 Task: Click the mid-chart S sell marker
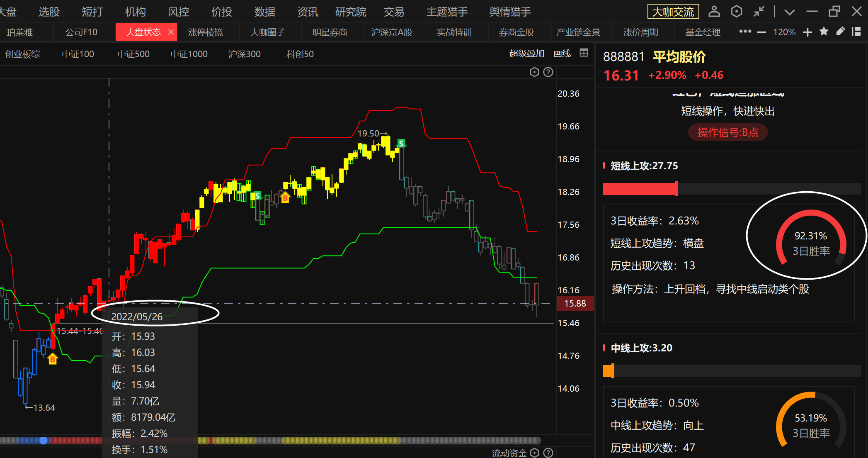tap(257, 196)
